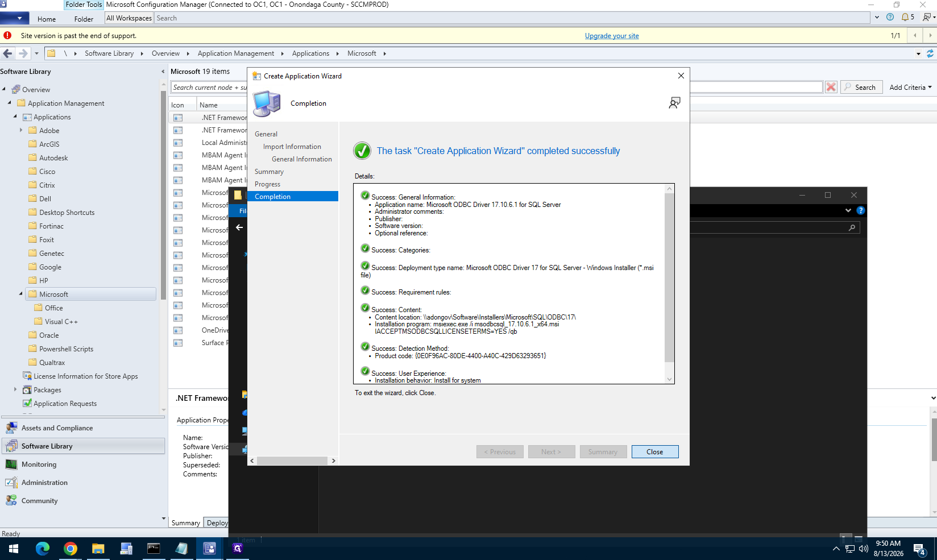Click the feedback person icon in ribbon
The width and height of the screenshot is (937, 560).
click(927, 17)
